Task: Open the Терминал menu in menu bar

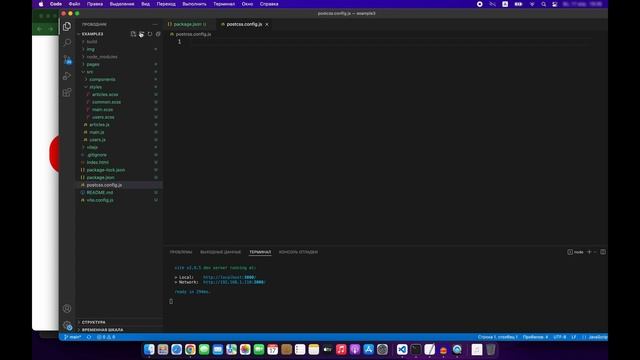Action: point(224,4)
